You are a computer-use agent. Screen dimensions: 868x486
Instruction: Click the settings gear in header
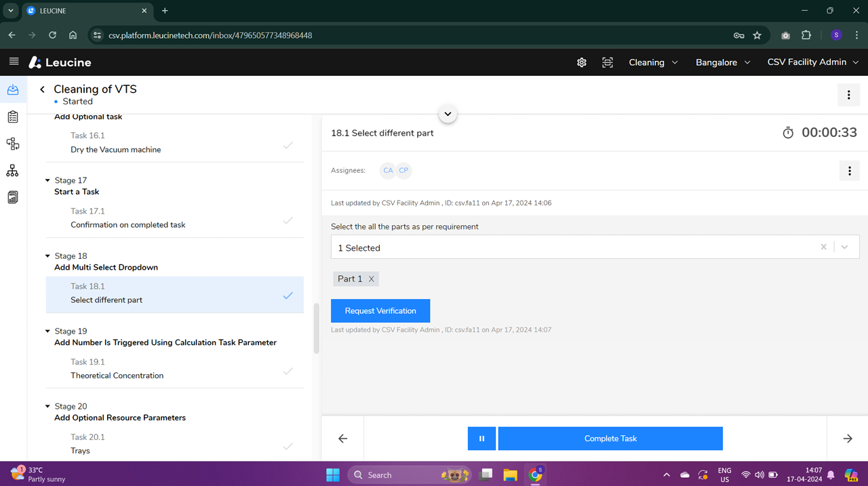(581, 62)
